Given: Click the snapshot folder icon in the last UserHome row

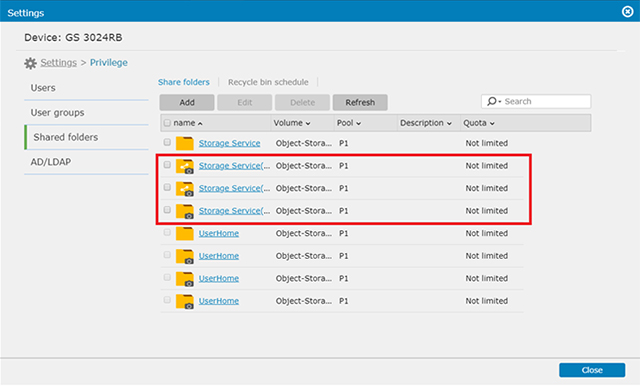Looking at the screenshot, I should pos(184,301).
